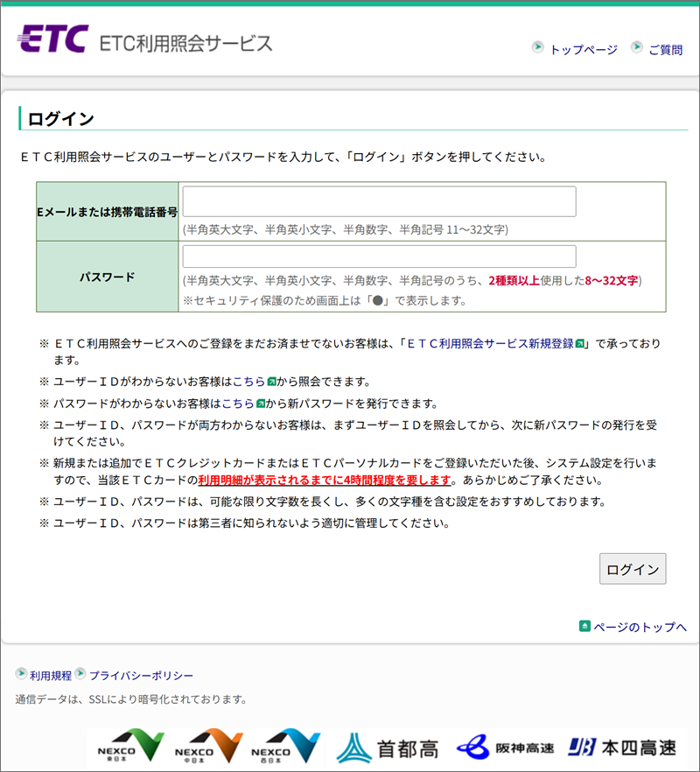Click the 通信データは、SSLにより暗号化 notice
The width and height of the screenshot is (700, 772).
[x=131, y=699]
